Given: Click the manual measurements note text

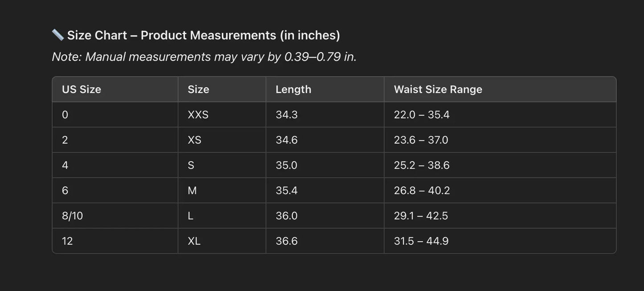Looking at the screenshot, I should (204, 57).
